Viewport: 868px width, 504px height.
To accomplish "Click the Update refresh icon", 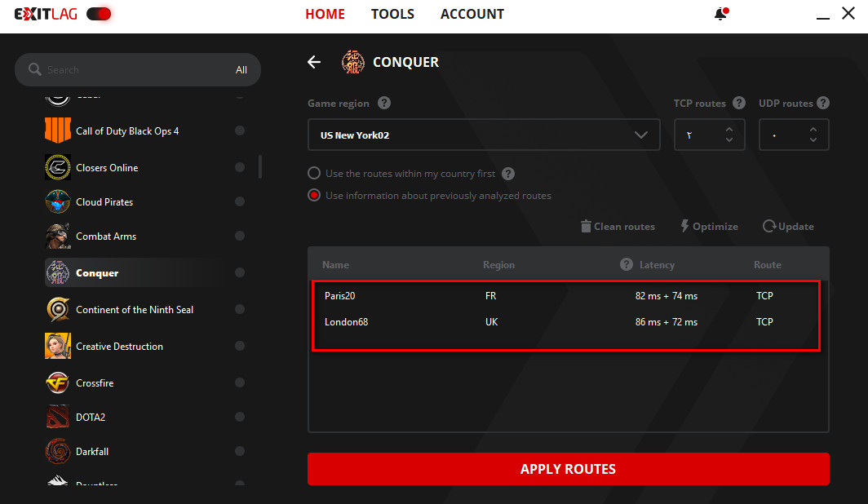I will click(769, 226).
